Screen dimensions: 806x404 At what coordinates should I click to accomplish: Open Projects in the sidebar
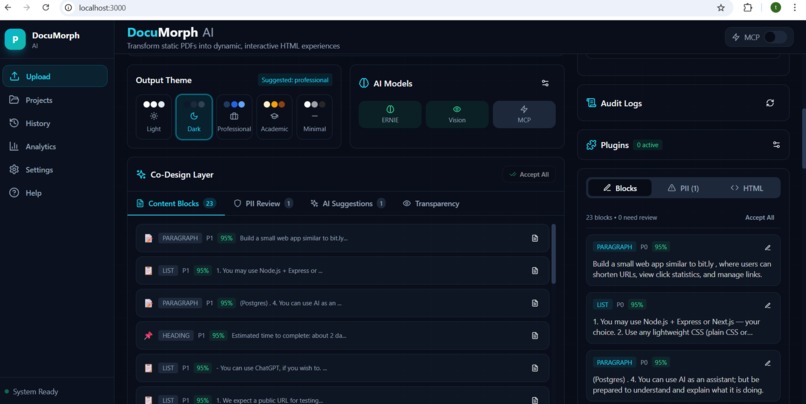55,100
